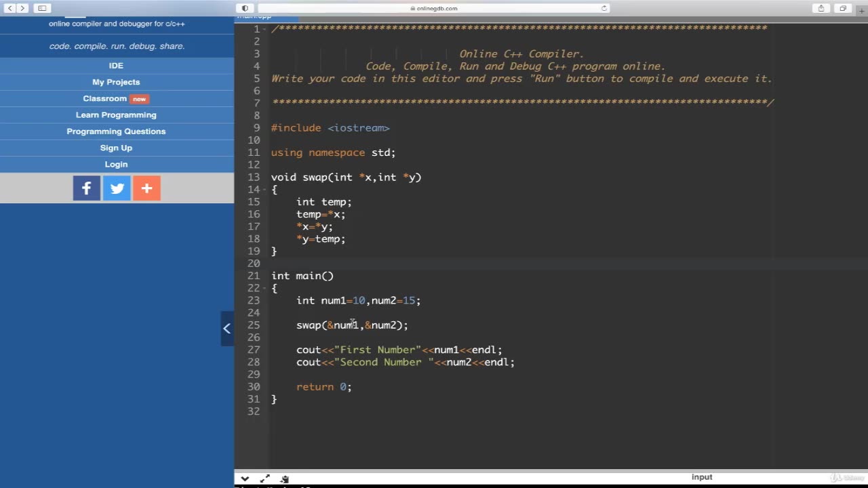The width and height of the screenshot is (868, 488).
Task: Click line number 32 in gutter
Action: (x=253, y=411)
